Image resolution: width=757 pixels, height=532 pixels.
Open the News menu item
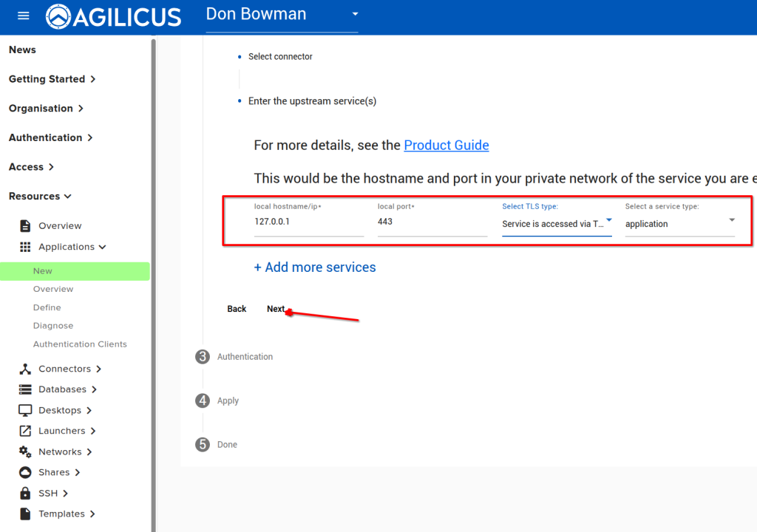[22, 50]
